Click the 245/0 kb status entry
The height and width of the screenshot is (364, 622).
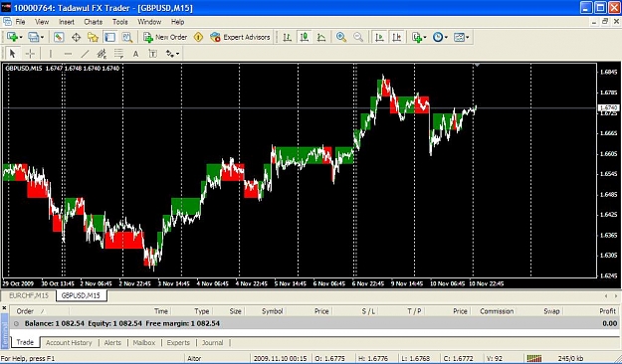click(x=570, y=358)
